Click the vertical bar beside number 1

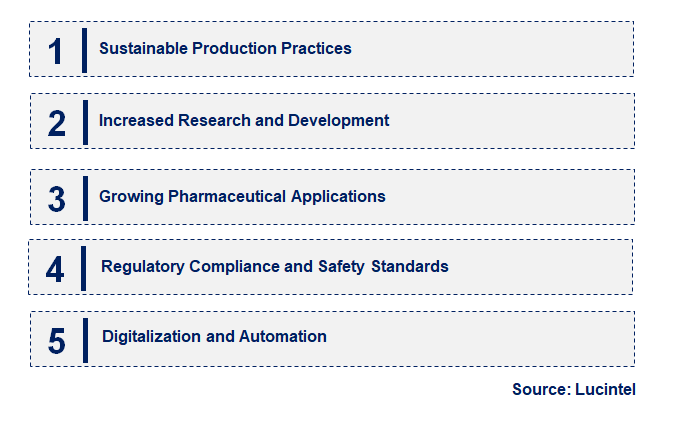click(x=85, y=50)
